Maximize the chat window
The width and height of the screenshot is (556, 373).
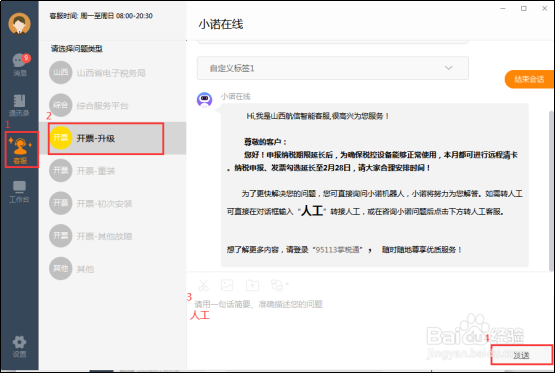tap(524, 9)
